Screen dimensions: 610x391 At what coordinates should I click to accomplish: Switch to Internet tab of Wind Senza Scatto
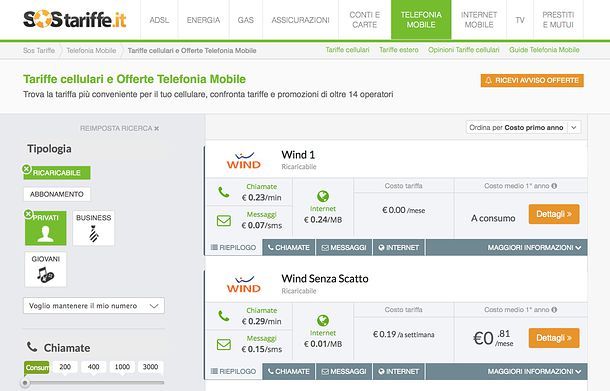point(399,372)
